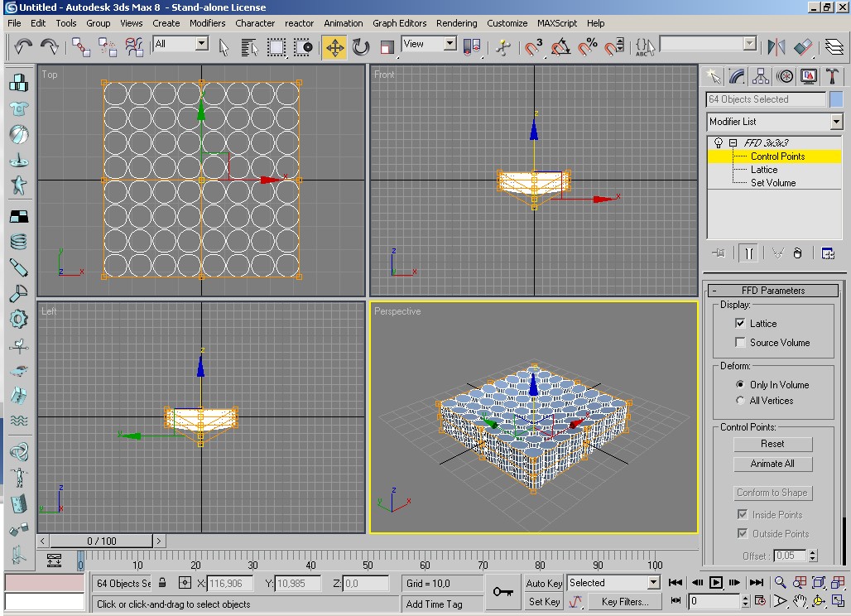851x616 pixels.
Task: Click the 0 / 100 time slider
Action: pos(102,541)
